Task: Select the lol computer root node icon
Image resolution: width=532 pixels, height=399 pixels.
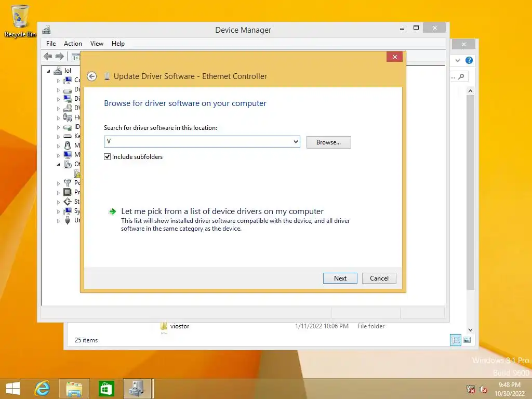Action: click(58, 71)
